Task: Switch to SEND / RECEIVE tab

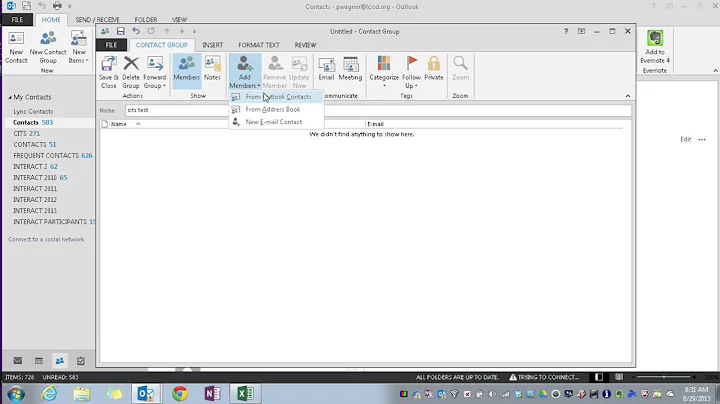Action: pos(97,20)
